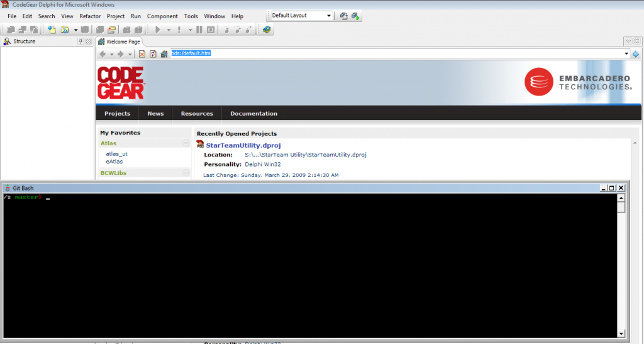644x344 pixels.
Task: Click the browser Forward arrow icon
Action: pyautogui.click(x=121, y=54)
